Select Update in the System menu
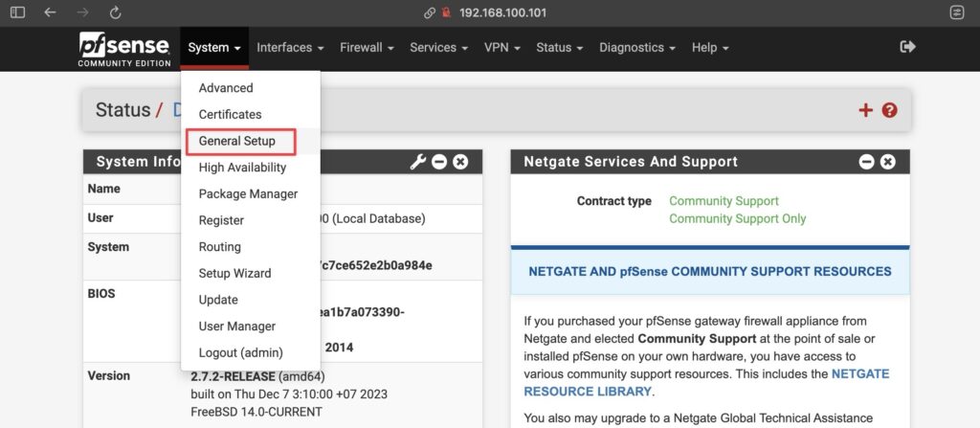 click(251, 300)
